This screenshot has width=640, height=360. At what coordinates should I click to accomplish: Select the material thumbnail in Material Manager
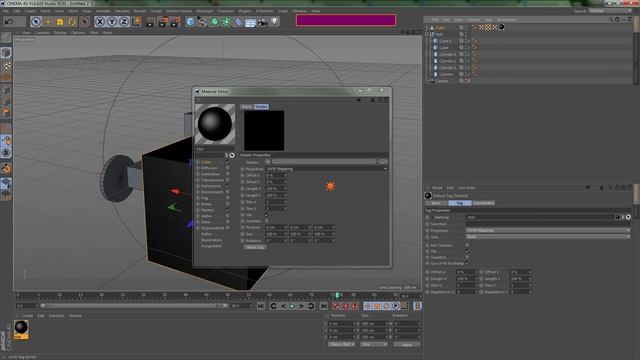coord(21,329)
